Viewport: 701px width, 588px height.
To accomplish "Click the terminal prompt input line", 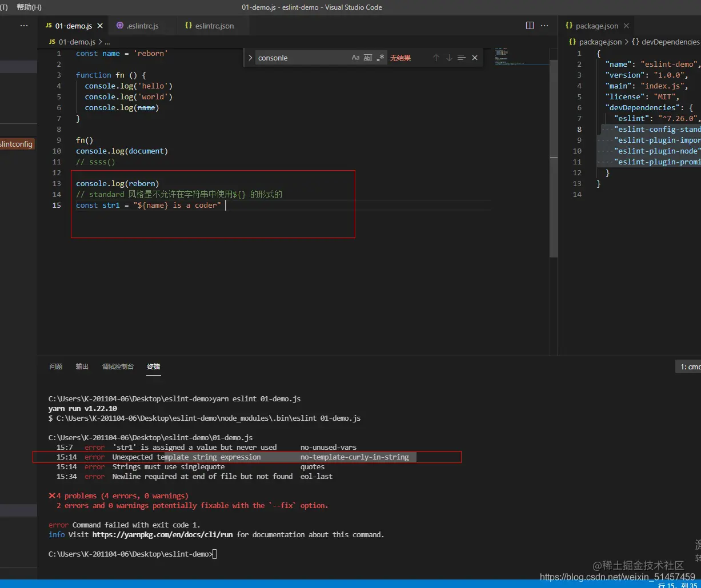I will [133, 554].
